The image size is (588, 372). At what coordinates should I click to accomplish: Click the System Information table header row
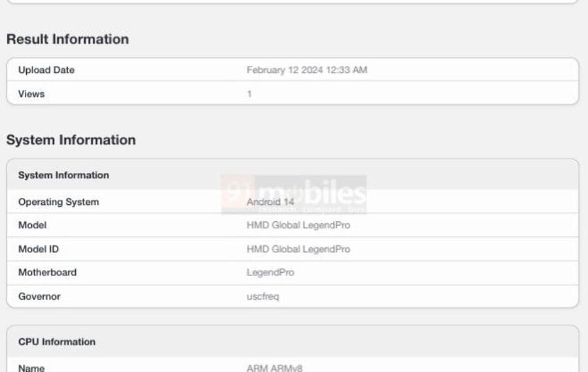[63, 175]
